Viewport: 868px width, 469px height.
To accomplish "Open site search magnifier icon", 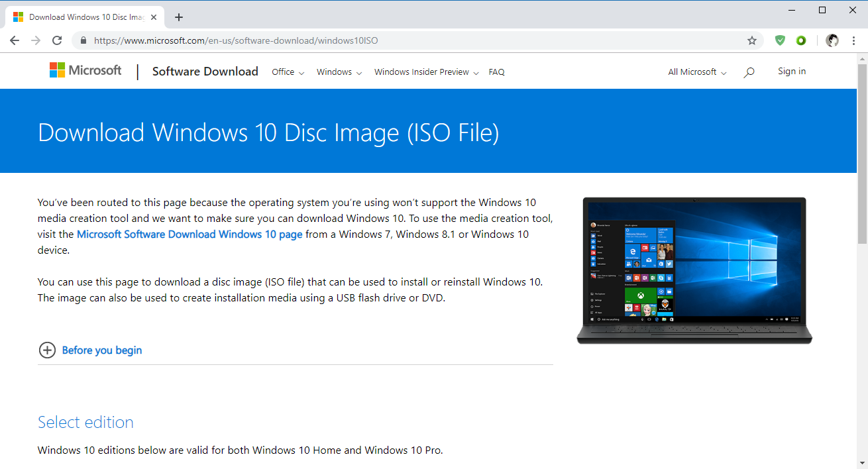I will [749, 72].
